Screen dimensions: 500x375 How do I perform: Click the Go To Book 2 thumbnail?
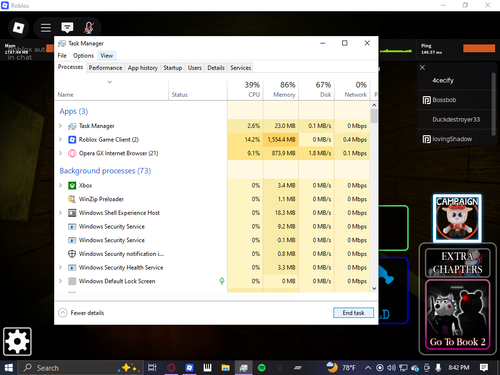coord(457,315)
